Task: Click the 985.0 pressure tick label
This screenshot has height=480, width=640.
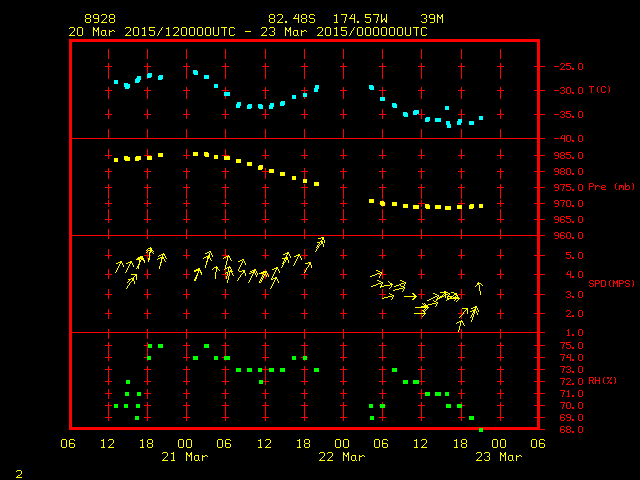Action: tap(569, 156)
